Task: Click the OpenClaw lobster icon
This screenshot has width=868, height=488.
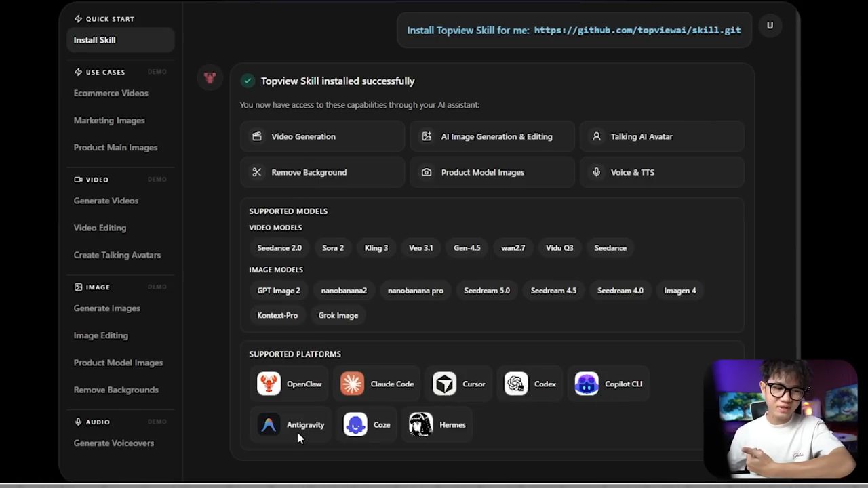Action: click(269, 384)
